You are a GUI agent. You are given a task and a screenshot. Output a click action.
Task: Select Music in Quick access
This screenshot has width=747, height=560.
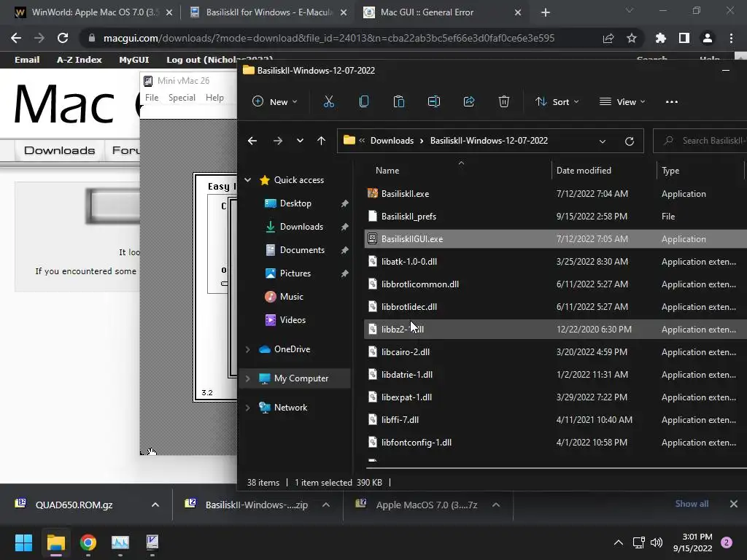click(x=292, y=297)
